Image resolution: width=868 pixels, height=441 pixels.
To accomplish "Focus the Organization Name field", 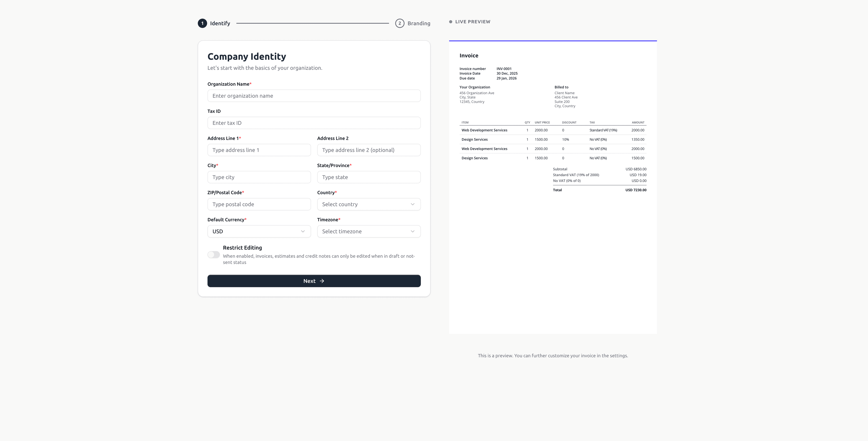I will pyautogui.click(x=314, y=96).
